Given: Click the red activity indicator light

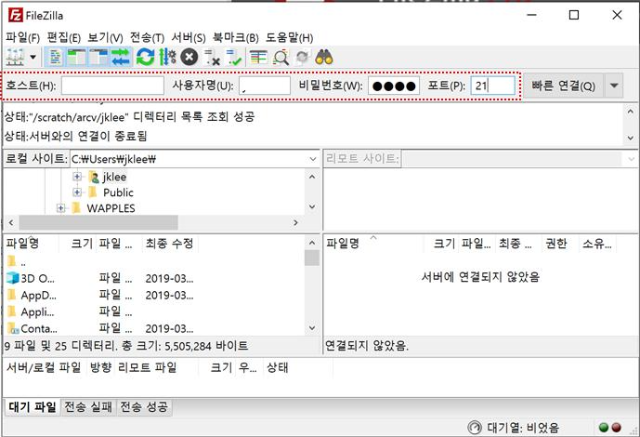Looking at the screenshot, I should pos(616,428).
